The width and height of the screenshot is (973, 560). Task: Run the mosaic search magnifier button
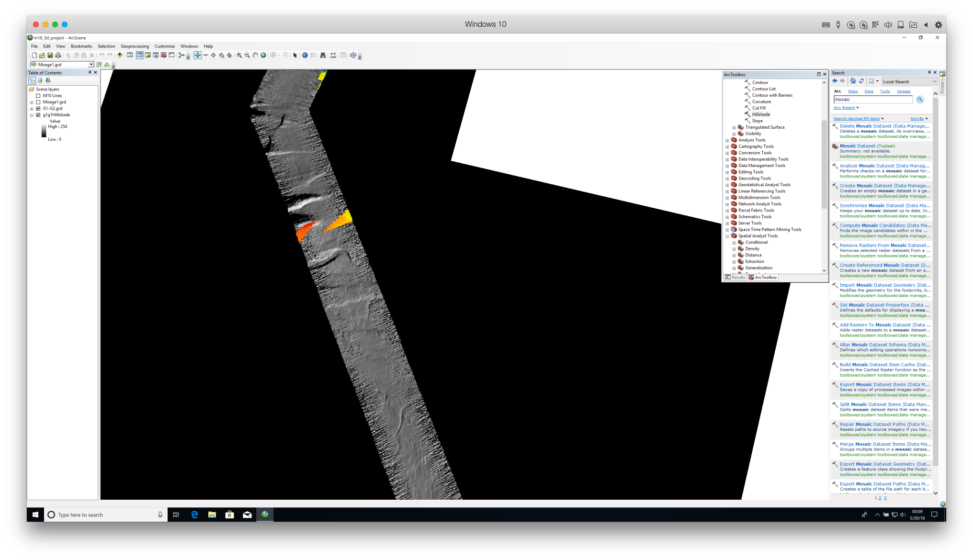(920, 100)
